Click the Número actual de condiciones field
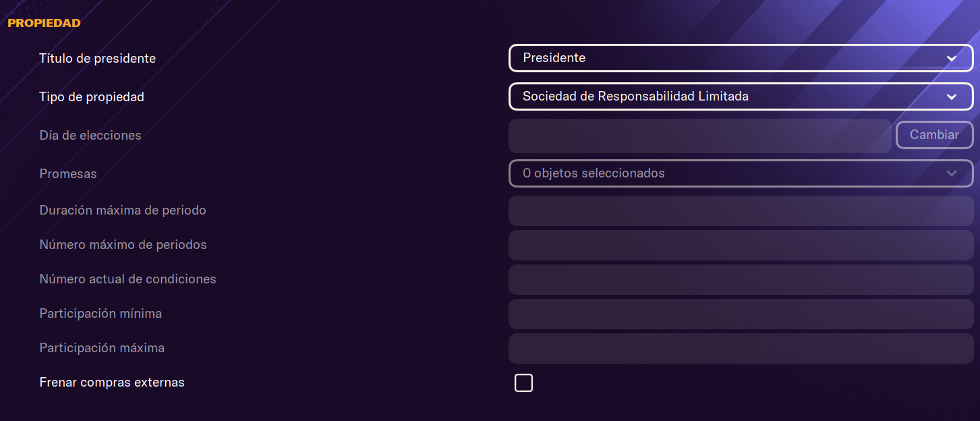Screen dimensions: 980x421 coord(741,279)
